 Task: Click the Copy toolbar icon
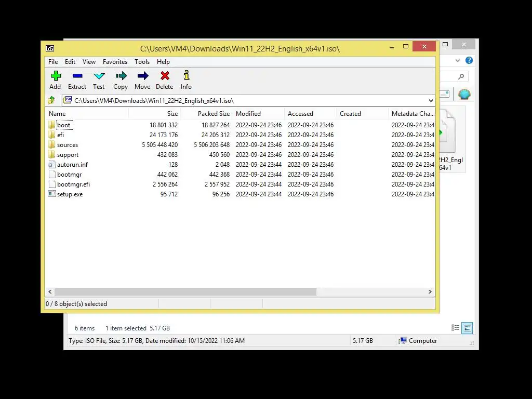(121, 76)
